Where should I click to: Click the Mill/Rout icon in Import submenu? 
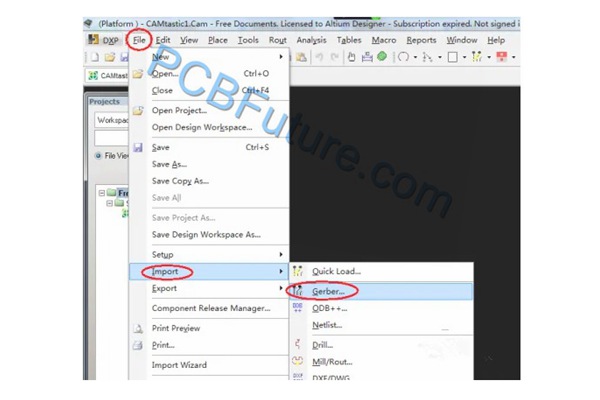(298, 363)
